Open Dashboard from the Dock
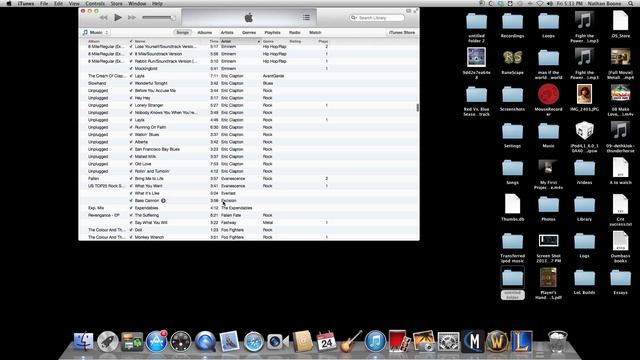The height and width of the screenshot is (360, 640). 180,341
